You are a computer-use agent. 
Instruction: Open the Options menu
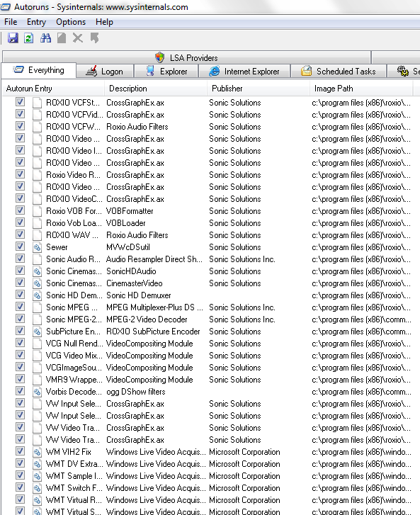pos(71,22)
